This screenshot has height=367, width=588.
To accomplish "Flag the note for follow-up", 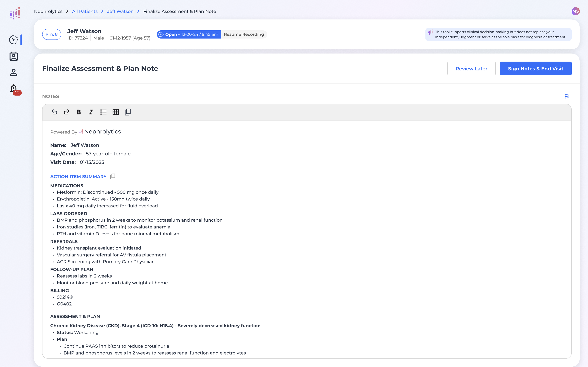I will [567, 96].
